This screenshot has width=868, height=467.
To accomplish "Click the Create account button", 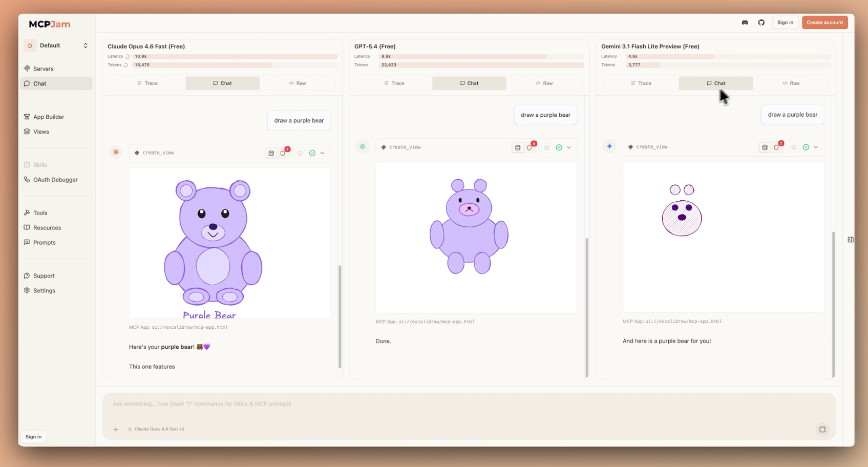I will pyautogui.click(x=824, y=23).
